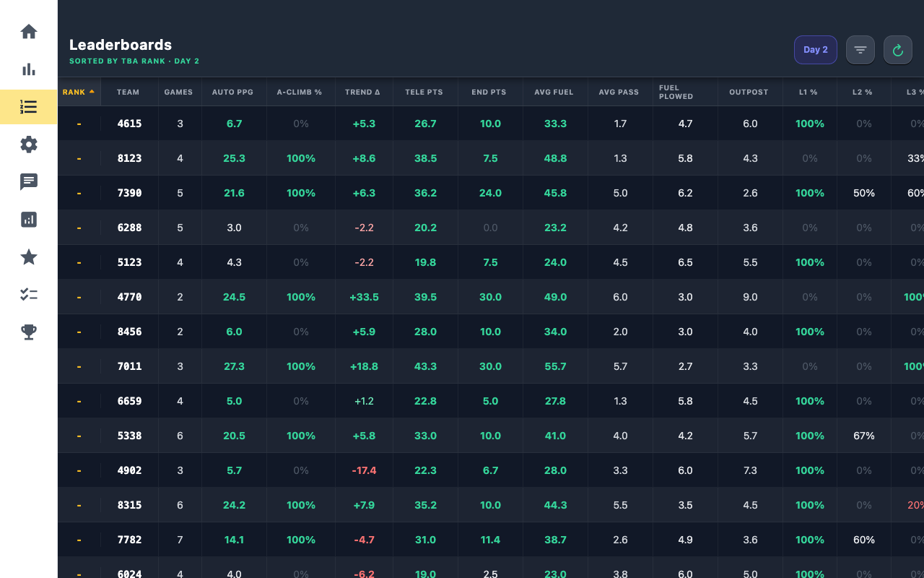This screenshot has height=578, width=924.
Task: Sort by the A-CLIMB % column header
Action: [300, 92]
